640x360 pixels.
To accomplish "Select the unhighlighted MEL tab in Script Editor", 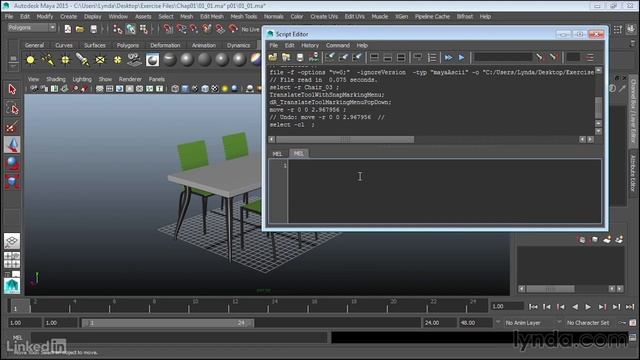I will click(x=277, y=154).
